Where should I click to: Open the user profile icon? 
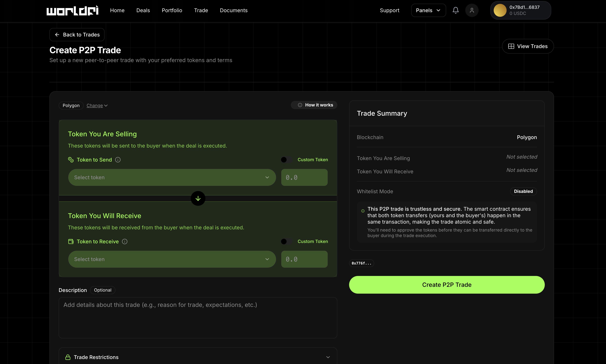pos(472,10)
